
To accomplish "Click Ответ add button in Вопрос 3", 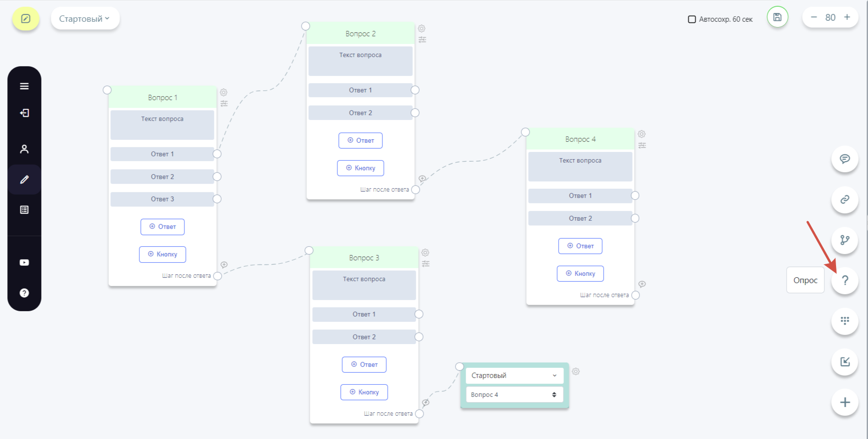I will [364, 365].
